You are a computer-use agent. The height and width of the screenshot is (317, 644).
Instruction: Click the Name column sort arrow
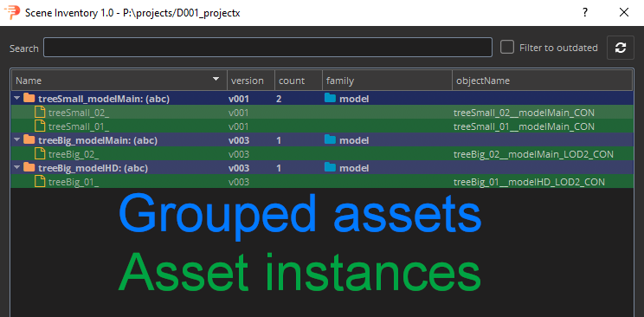point(216,79)
